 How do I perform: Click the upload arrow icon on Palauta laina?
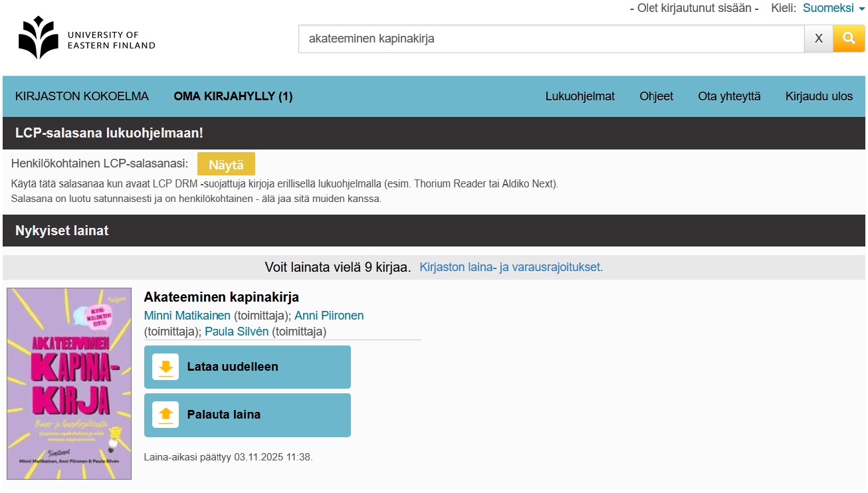tap(165, 415)
